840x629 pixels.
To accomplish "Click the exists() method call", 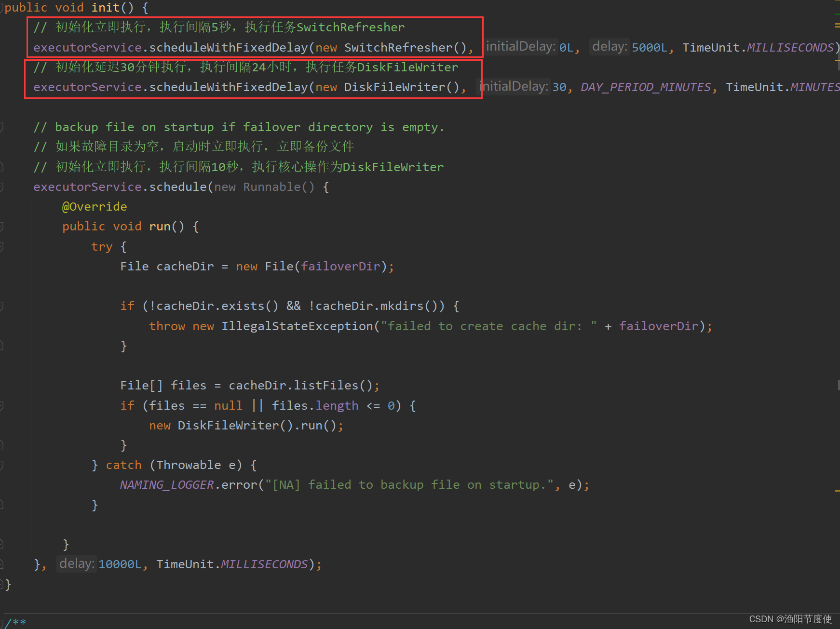I will tap(250, 306).
